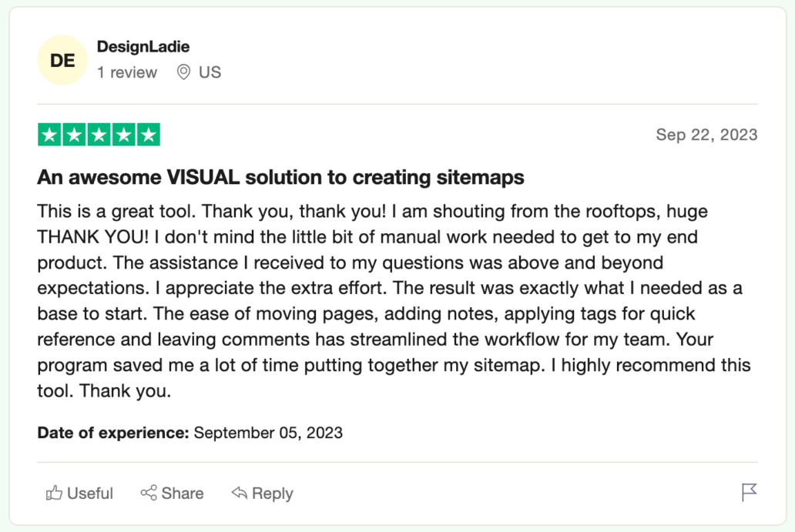This screenshot has height=532, width=795.
Task: Click the second green rating star
Action: coord(75,136)
